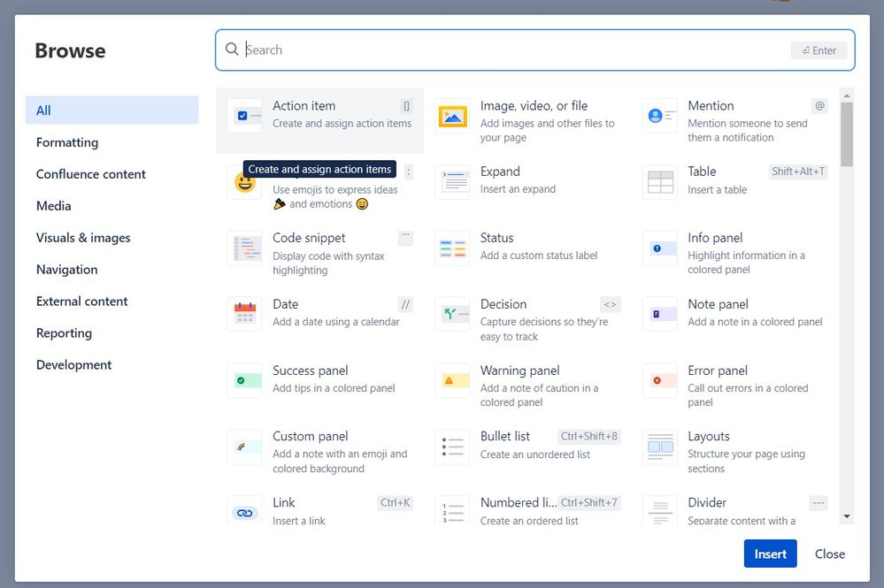Select the Date calendar icon
The image size is (884, 588).
(244, 314)
